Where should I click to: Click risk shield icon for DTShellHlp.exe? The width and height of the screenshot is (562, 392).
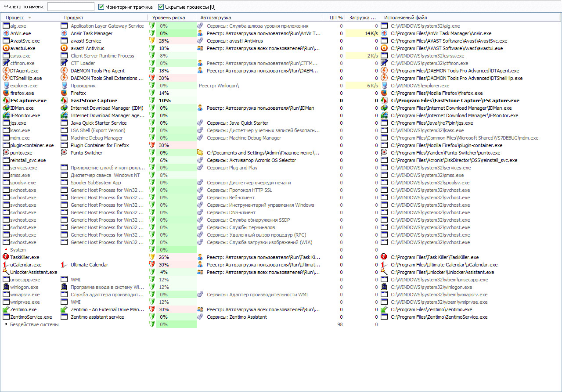[x=152, y=78]
